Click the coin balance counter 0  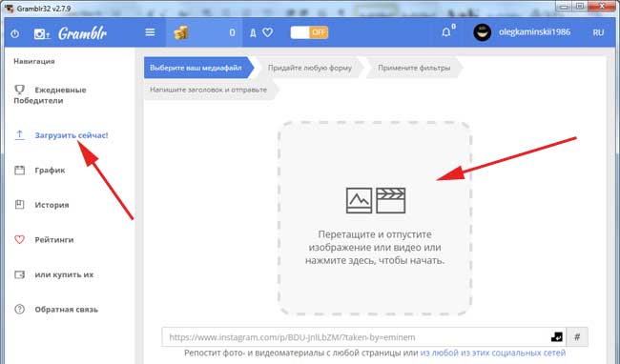coord(232,32)
